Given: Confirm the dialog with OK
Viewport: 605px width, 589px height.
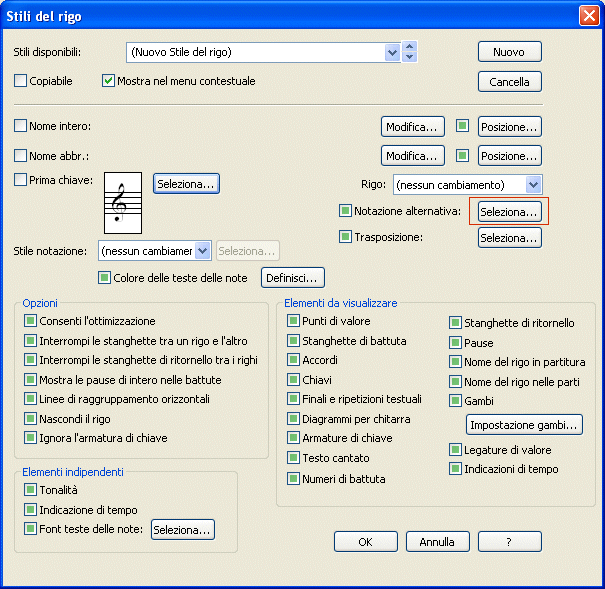Looking at the screenshot, I should pyautogui.click(x=365, y=541).
